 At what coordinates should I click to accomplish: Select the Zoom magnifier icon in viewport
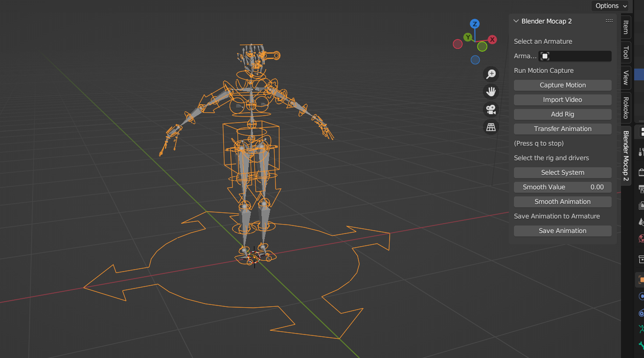click(491, 74)
